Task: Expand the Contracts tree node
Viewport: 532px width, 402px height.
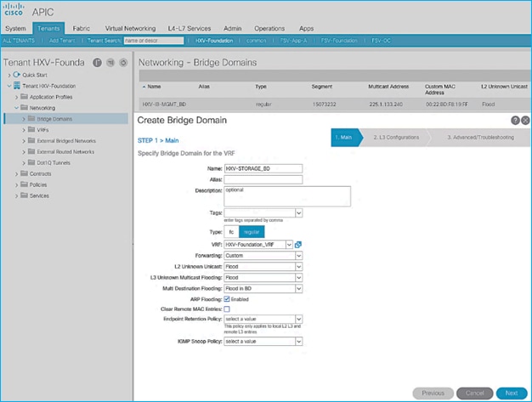Action: click(16, 174)
